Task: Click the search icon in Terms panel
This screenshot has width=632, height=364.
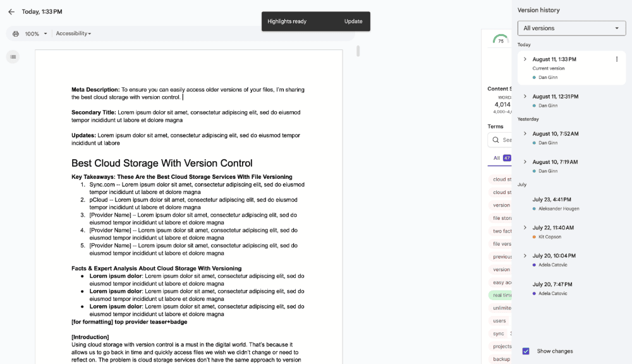Action: tap(495, 140)
